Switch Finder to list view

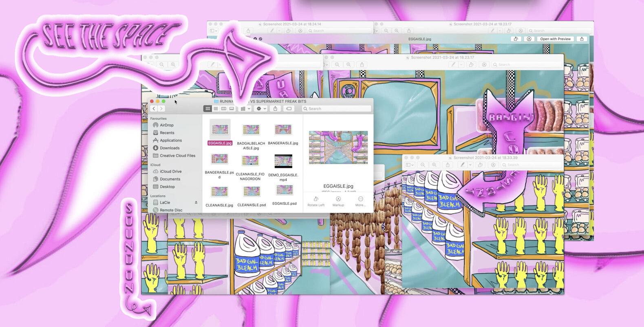(216, 109)
